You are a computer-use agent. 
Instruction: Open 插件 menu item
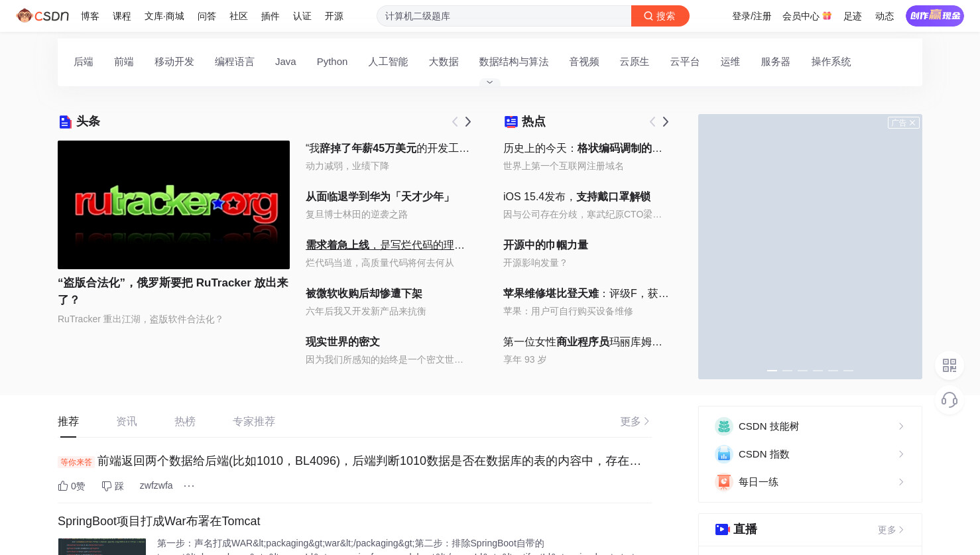pos(271,16)
